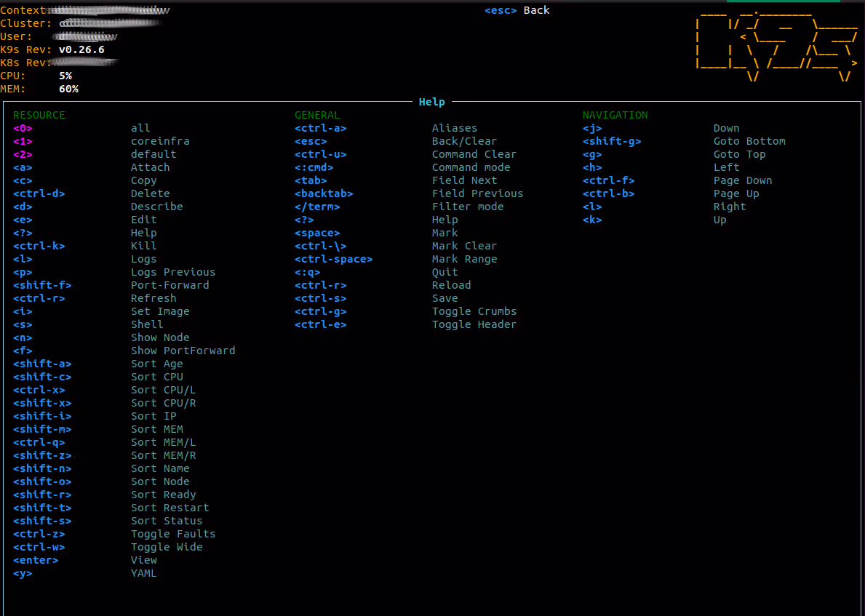Click the <y> YAML shortcut key
Image resolution: width=865 pixels, height=616 pixels.
coord(23,573)
